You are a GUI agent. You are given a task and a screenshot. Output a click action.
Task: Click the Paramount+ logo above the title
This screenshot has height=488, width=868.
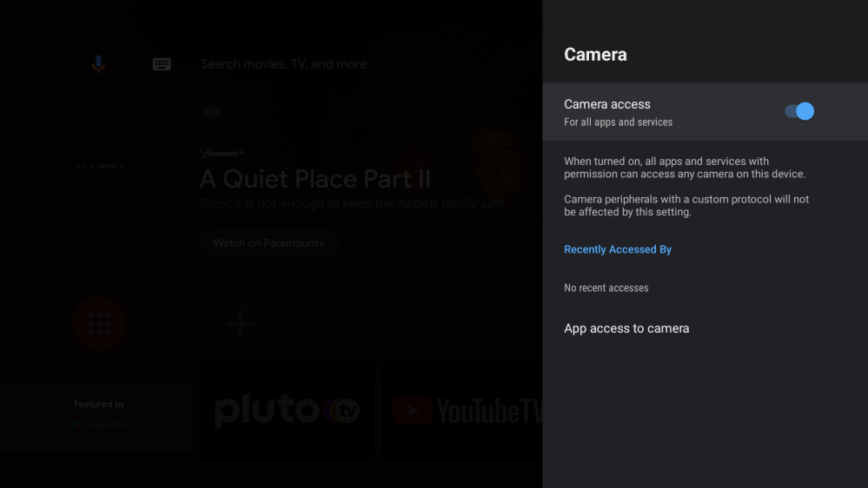click(x=222, y=153)
